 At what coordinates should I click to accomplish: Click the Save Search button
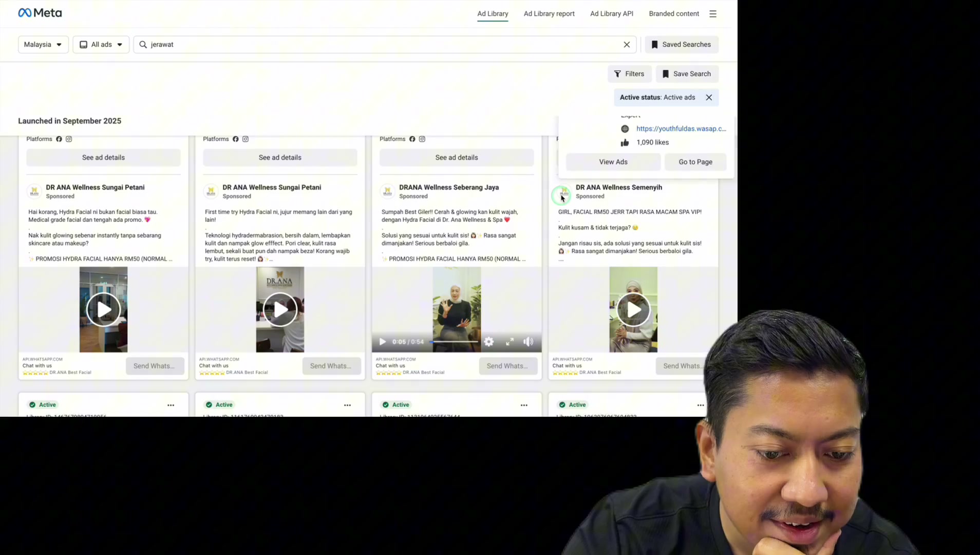(687, 74)
